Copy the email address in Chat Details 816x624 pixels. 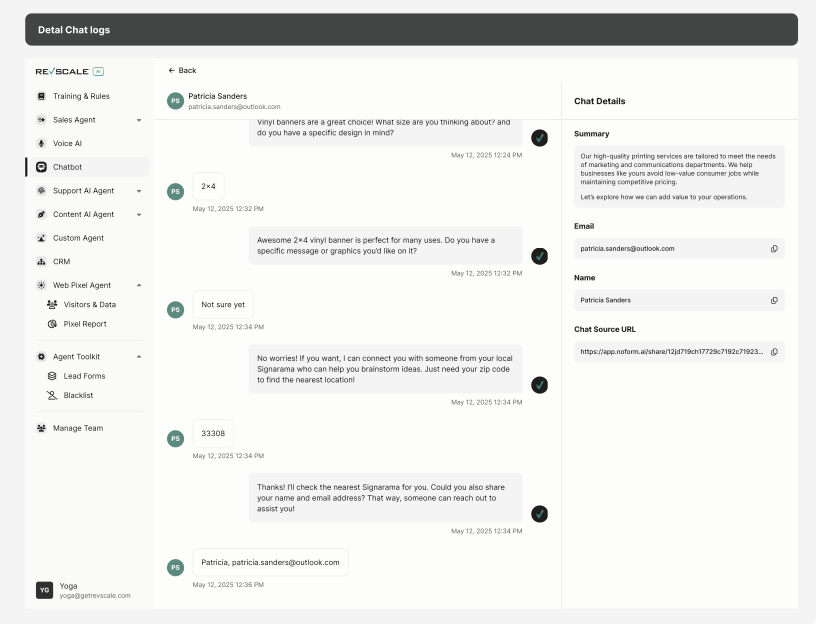[x=774, y=249]
